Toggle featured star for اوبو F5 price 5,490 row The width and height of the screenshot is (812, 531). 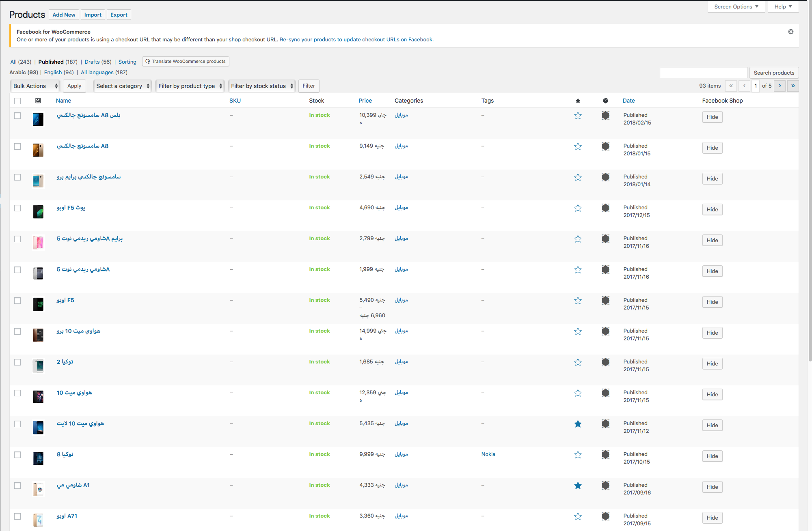(x=578, y=301)
